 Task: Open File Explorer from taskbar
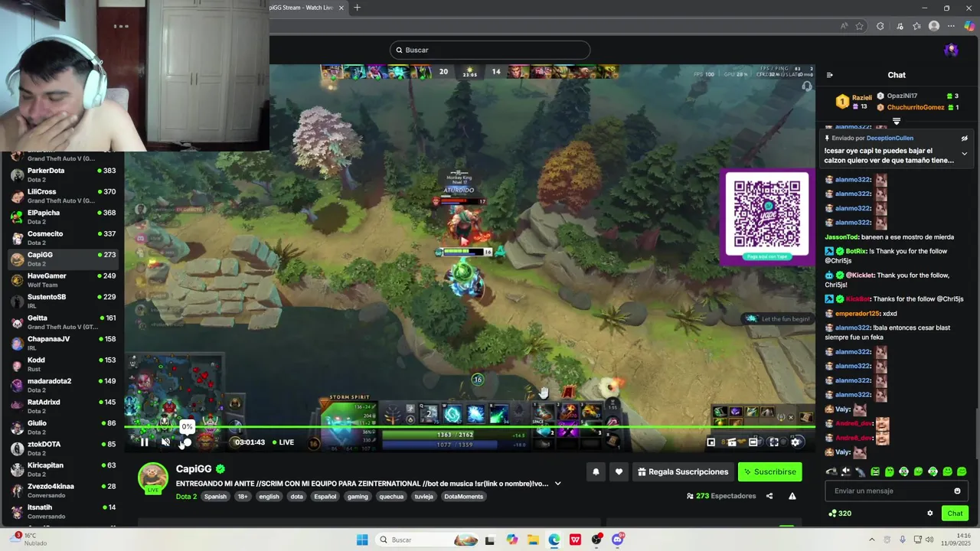533,540
